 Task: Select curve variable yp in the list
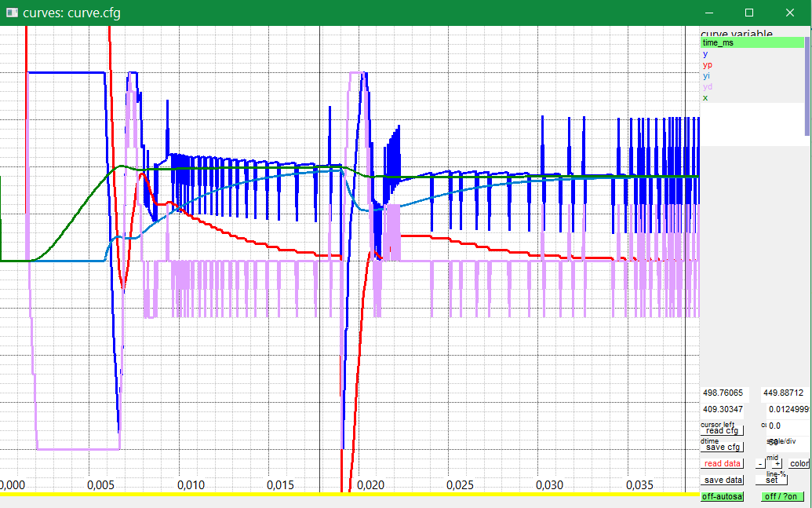tap(752, 64)
